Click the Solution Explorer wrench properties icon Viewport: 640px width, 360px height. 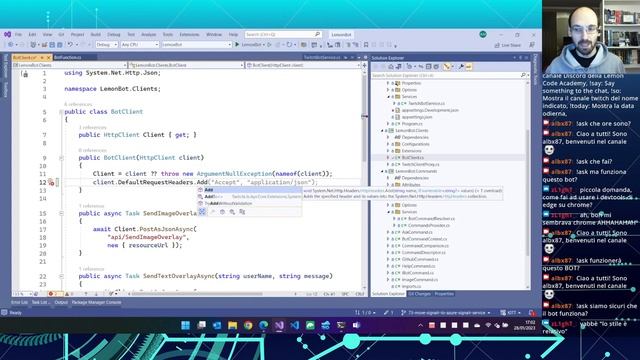pyautogui.click(x=461, y=67)
